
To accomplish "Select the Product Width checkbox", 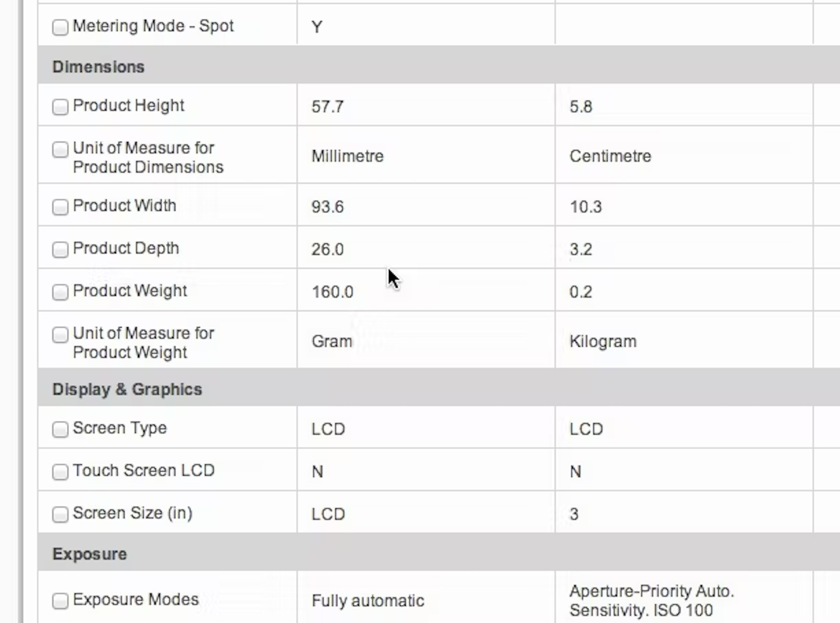I will tap(60, 207).
